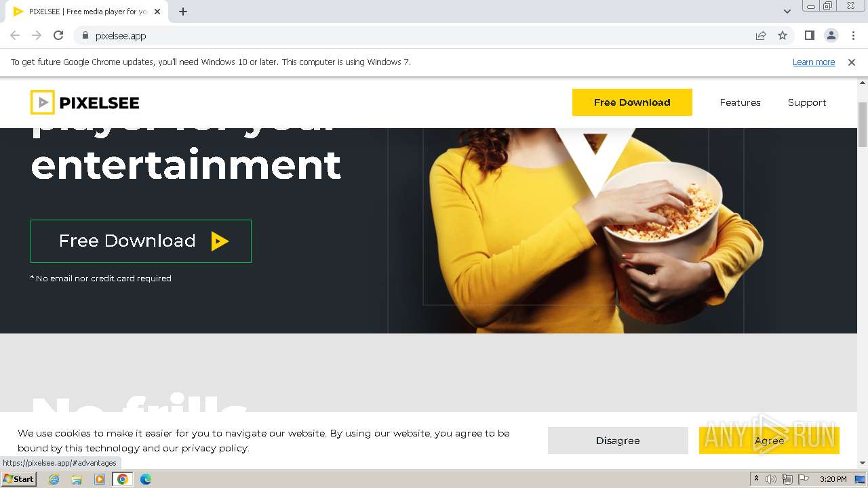This screenshot has width=868, height=488.
Task: Open the browser side panel
Action: click(810, 35)
